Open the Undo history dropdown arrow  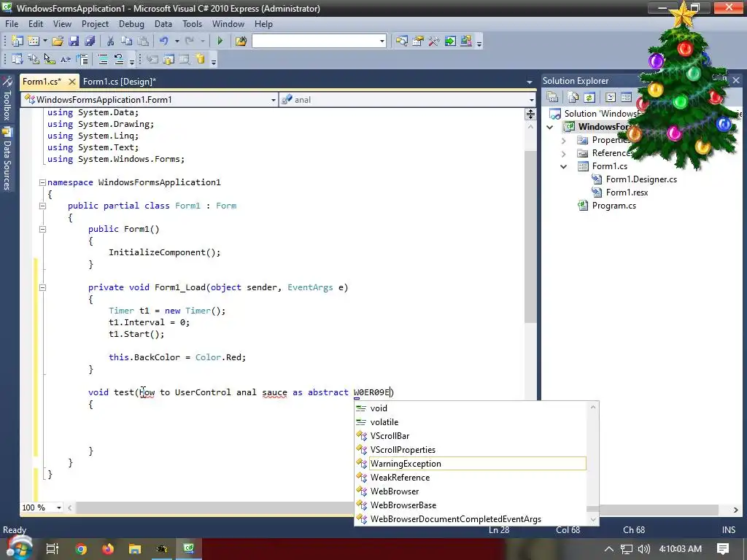pos(177,42)
